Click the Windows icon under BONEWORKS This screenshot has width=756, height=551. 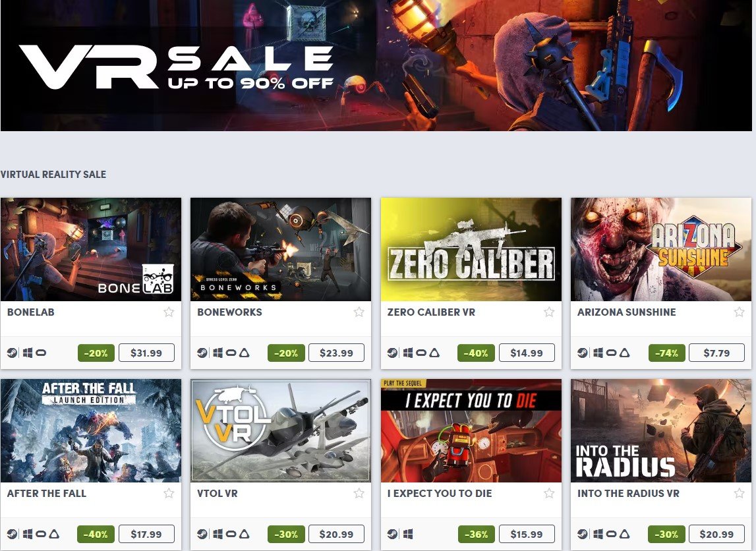(x=218, y=353)
